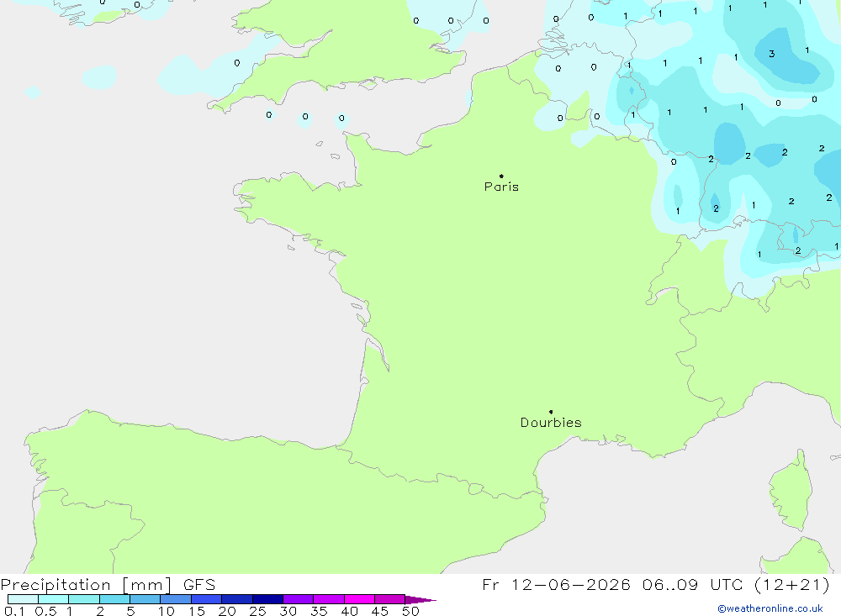The height and width of the screenshot is (616, 841).
Task: Pick the 1–2 mm legend swatch
Action: [84, 599]
